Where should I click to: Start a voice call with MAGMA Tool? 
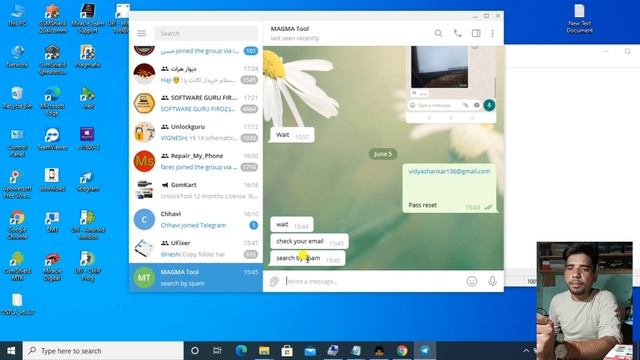(458, 33)
